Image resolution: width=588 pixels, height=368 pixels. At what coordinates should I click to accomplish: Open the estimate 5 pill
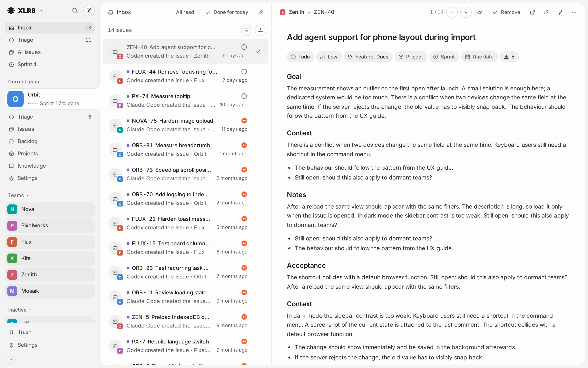tap(509, 57)
